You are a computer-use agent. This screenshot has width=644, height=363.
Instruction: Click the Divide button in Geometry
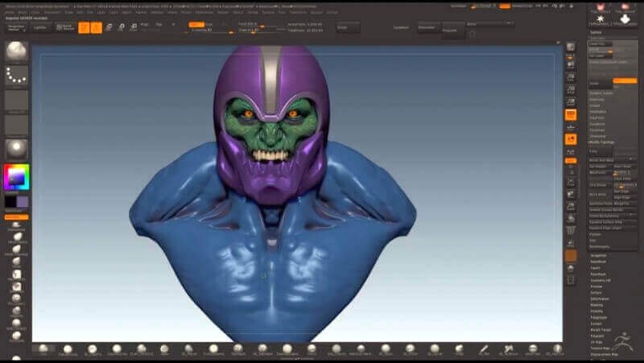point(601,84)
